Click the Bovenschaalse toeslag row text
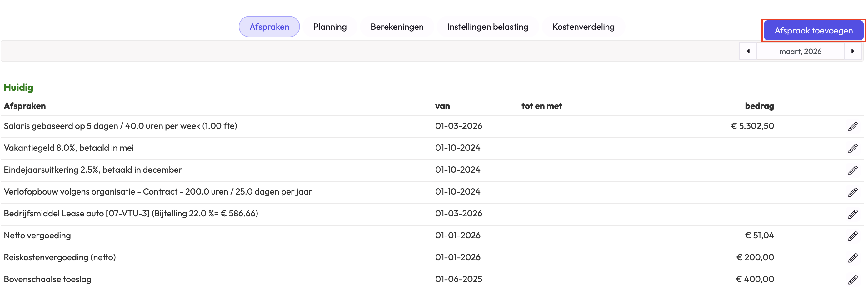868x294 pixels. point(47,279)
